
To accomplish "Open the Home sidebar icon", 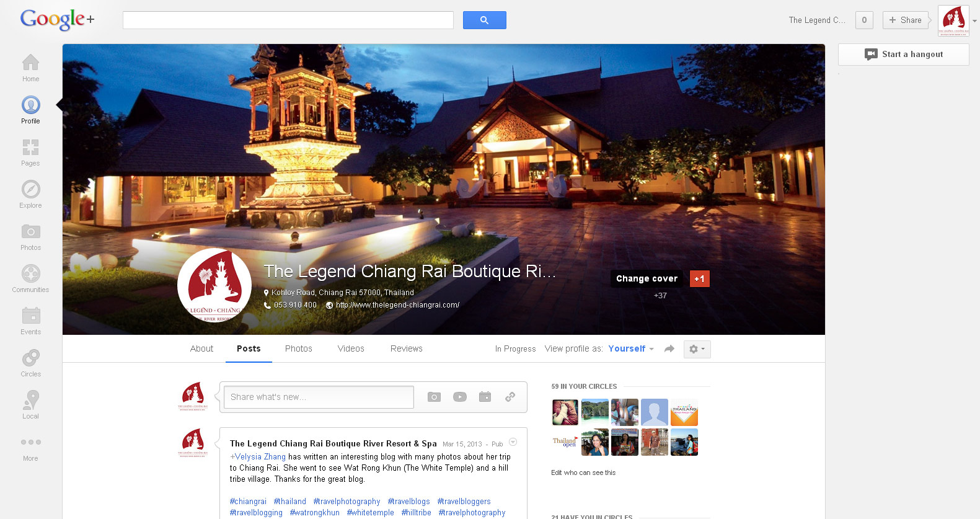I will pos(30,63).
